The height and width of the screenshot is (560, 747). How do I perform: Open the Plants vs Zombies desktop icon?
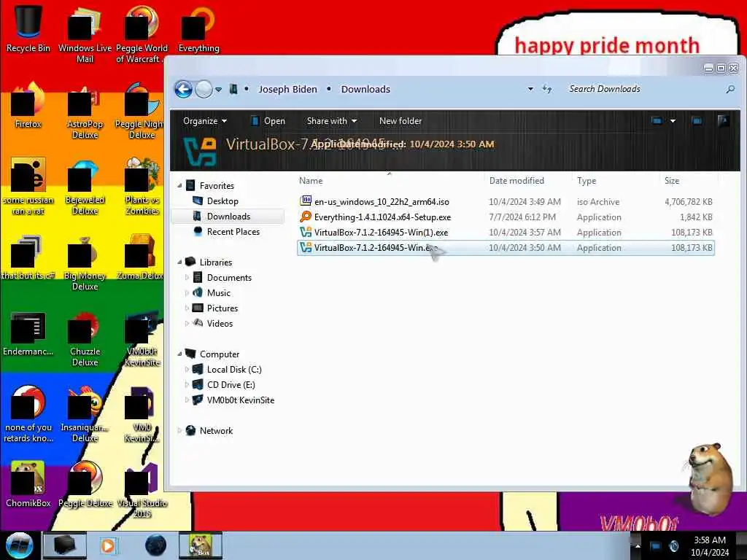click(x=142, y=187)
